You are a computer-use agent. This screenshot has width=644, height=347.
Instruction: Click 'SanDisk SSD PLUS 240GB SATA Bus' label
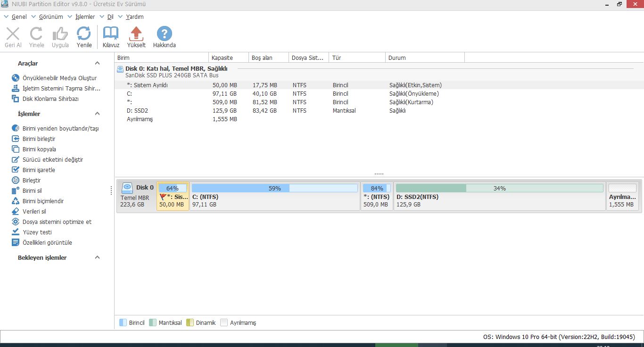[172, 75]
